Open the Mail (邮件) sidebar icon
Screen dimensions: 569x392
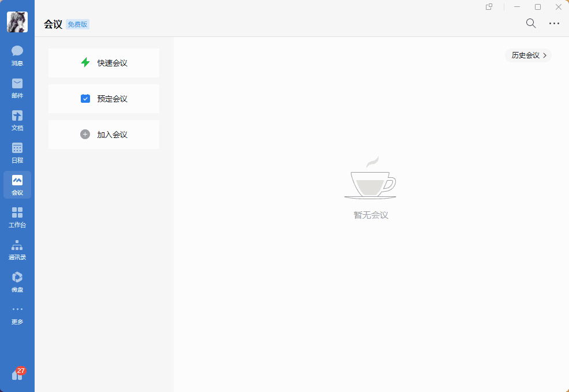pos(17,88)
